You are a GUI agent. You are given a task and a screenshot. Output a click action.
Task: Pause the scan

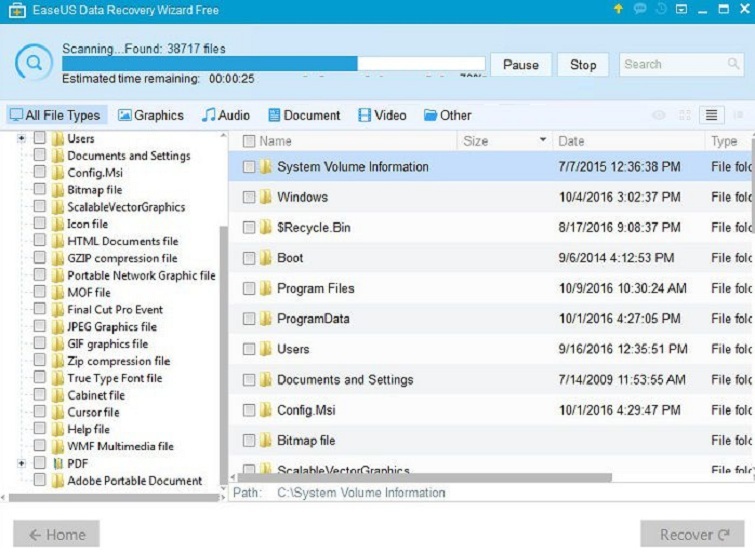click(521, 65)
